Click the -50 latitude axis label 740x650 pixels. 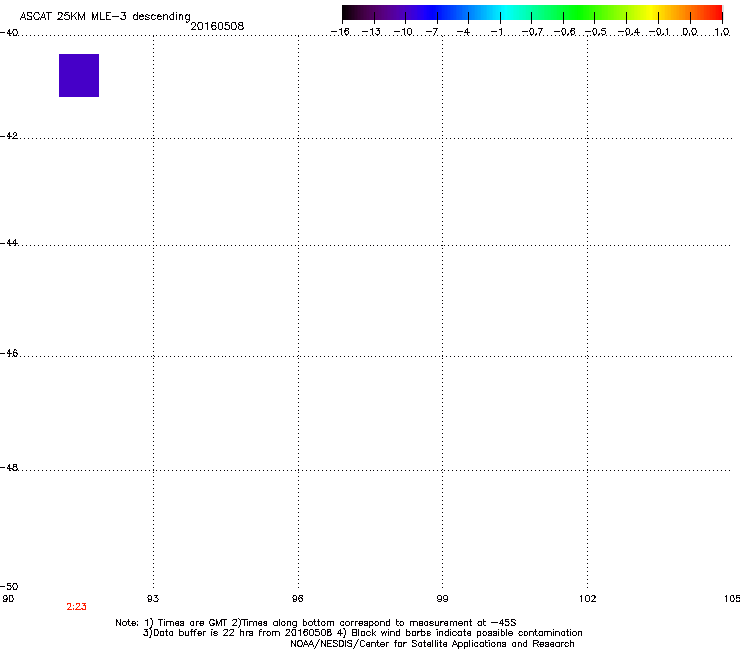(x=9, y=586)
